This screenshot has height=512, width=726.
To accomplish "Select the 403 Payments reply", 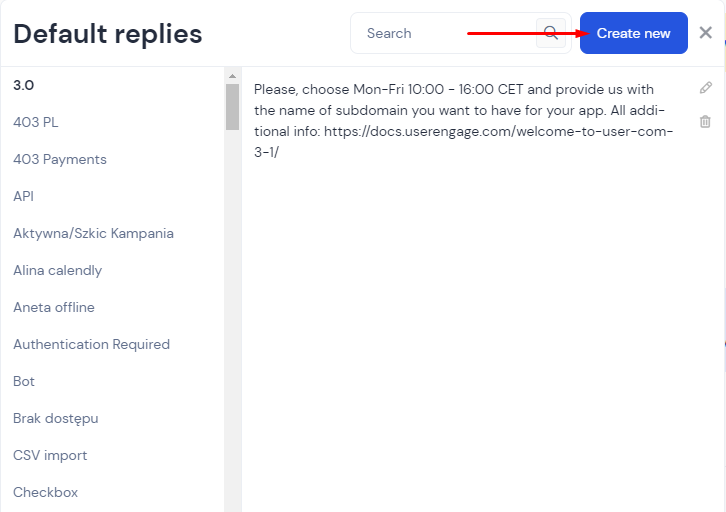I will pyautogui.click(x=60, y=159).
